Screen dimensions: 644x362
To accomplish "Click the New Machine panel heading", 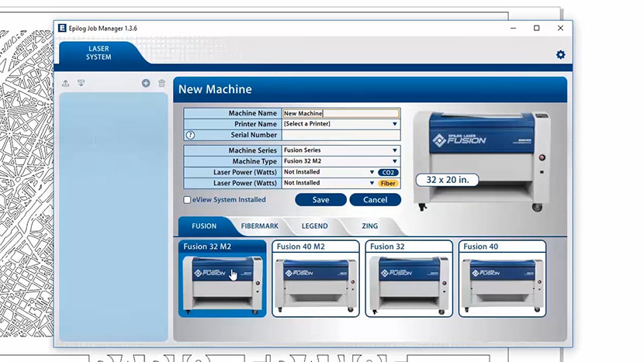I will coord(215,89).
